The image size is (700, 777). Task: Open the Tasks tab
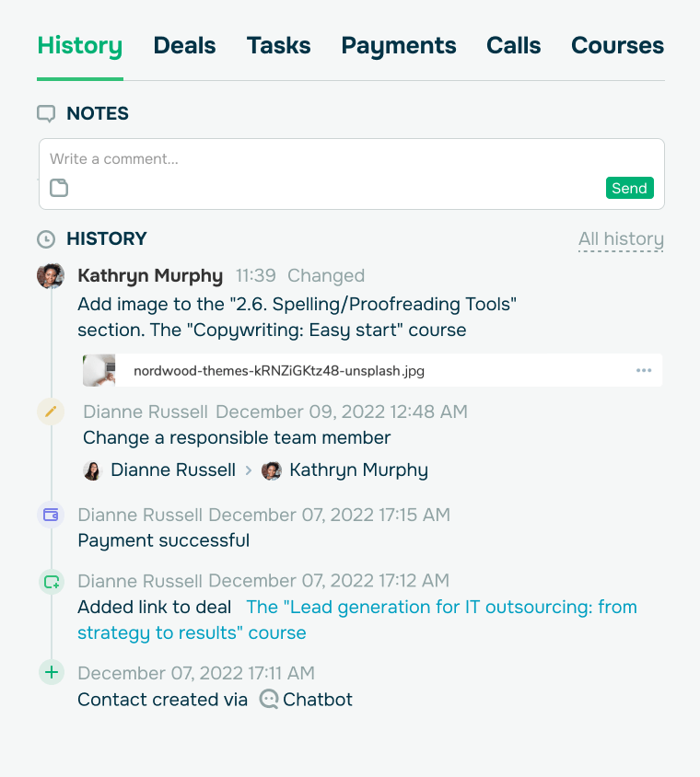(x=278, y=46)
